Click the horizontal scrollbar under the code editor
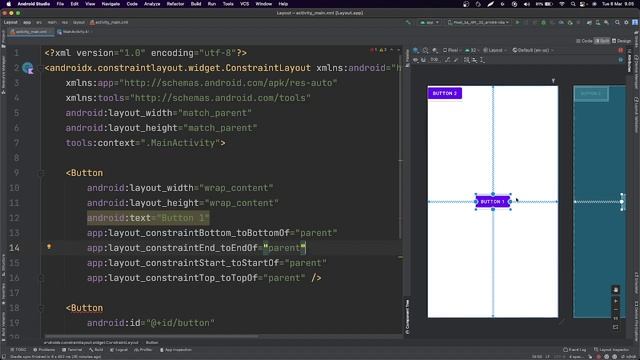 (x=152, y=337)
